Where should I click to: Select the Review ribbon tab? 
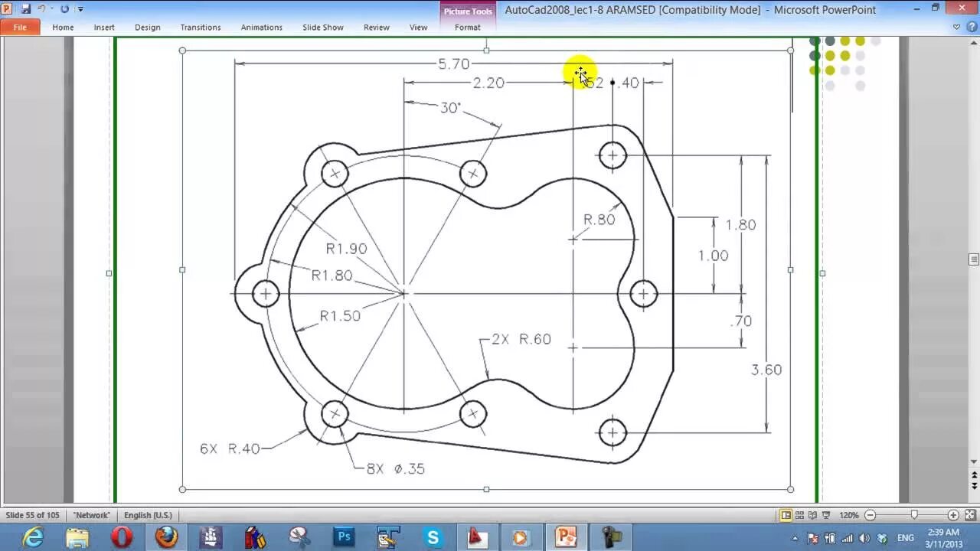pos(377,27)
